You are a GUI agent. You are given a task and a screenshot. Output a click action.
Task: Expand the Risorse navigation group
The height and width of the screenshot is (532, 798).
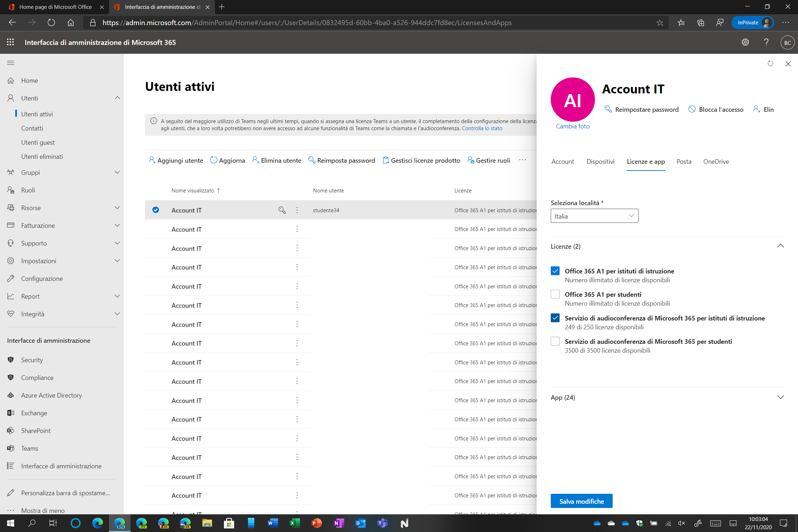(117, 208)
